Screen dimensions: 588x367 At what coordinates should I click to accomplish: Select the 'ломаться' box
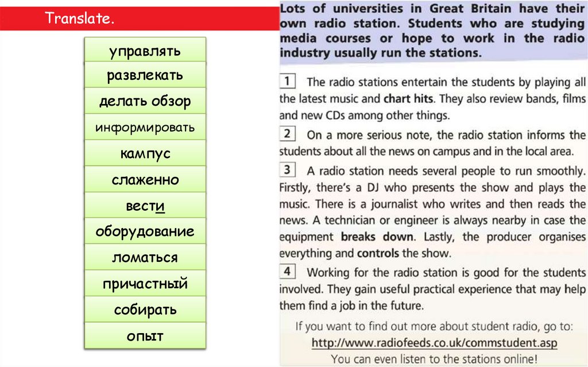[x=145, y=257]
